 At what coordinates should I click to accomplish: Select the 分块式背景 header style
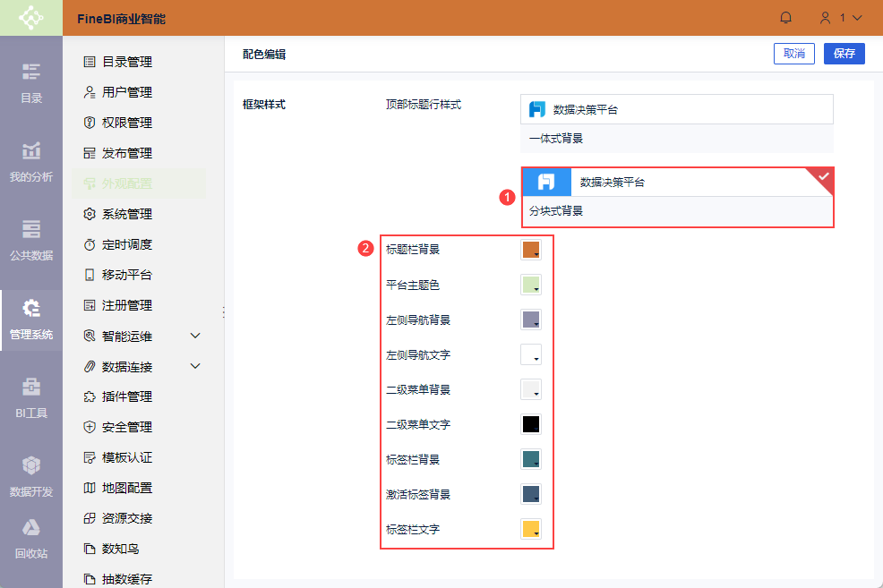point(677,197)
